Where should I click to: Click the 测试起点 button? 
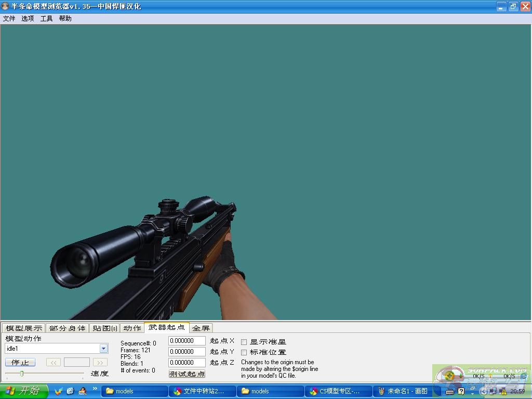(187, 374)
